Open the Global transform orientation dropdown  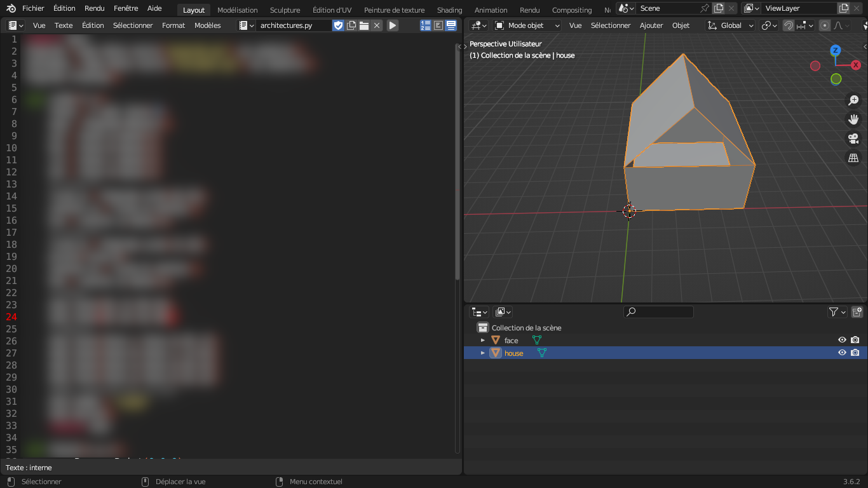coord(731,25)
